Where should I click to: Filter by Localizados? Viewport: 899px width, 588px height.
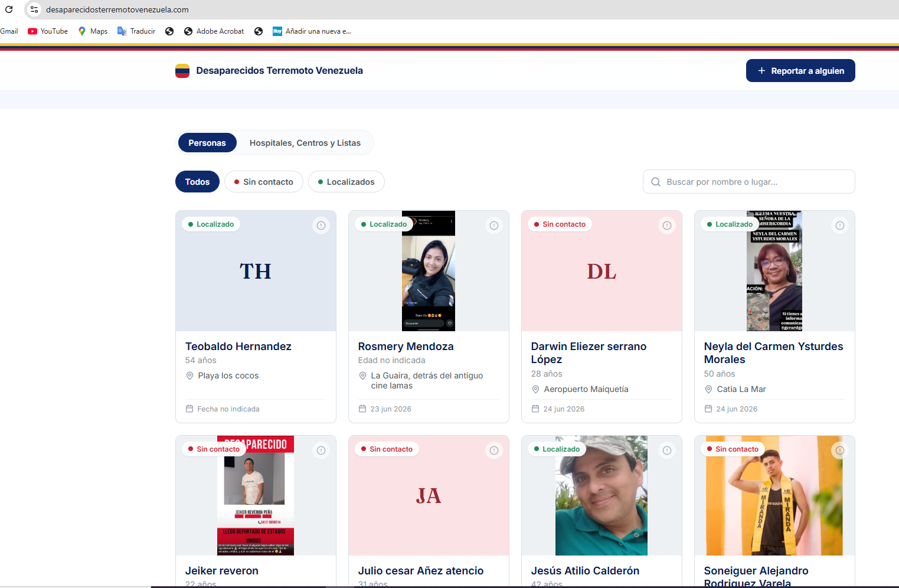tap(346, 182)
